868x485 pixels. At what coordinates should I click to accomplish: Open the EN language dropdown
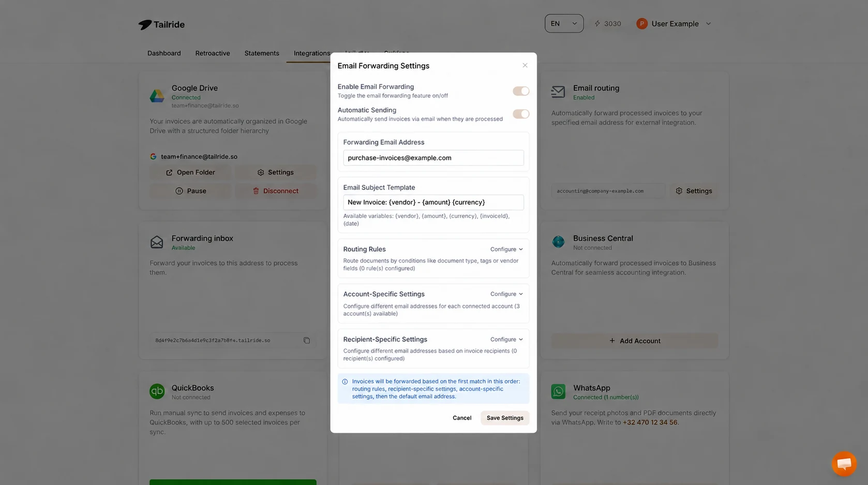click(x=564, y=24)
